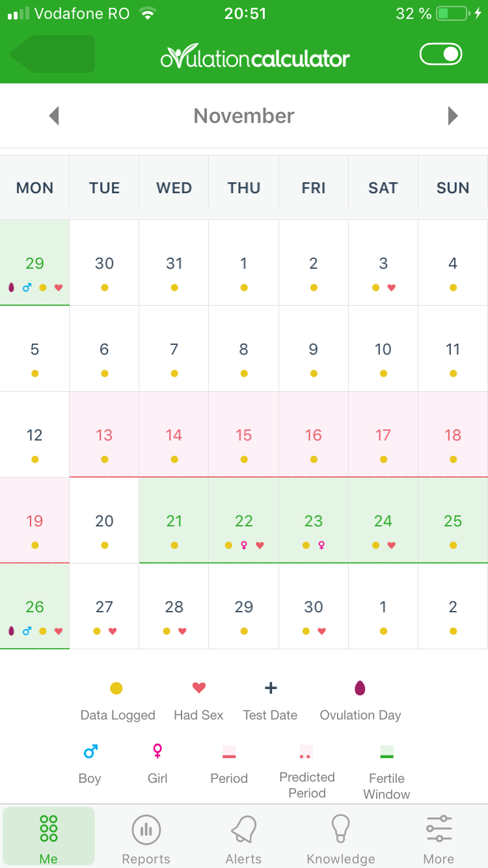
Task: Tap the Ovulation Day legend icon
Action: [x=360, y=688]
